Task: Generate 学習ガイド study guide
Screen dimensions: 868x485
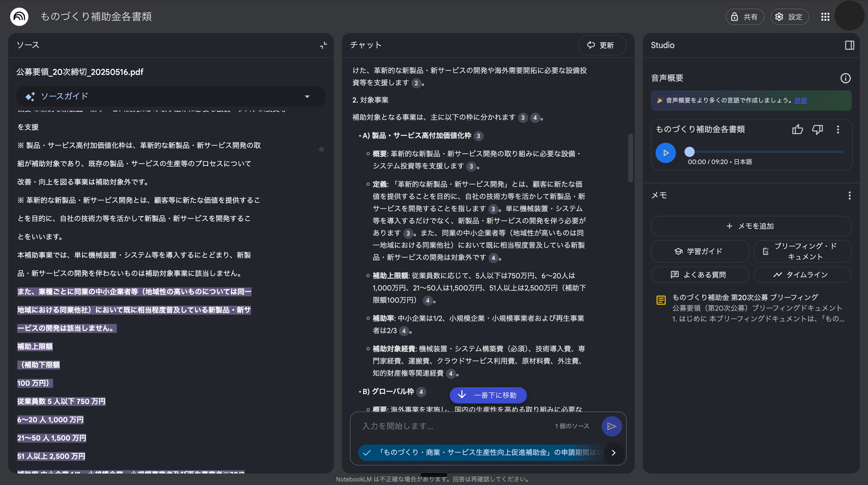Action: click(x=700, y=251)
